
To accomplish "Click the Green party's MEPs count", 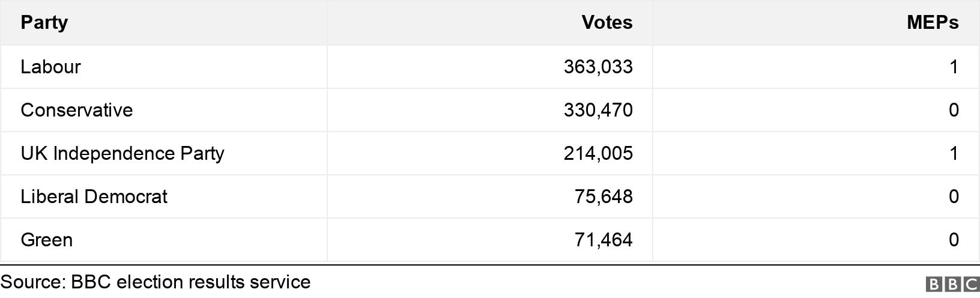I will 954,240.
